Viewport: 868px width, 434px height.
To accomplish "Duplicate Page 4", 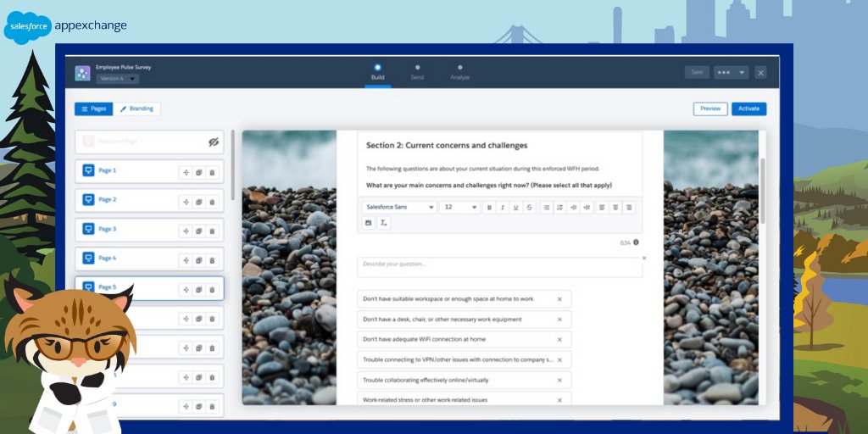I will click(198, 260).
